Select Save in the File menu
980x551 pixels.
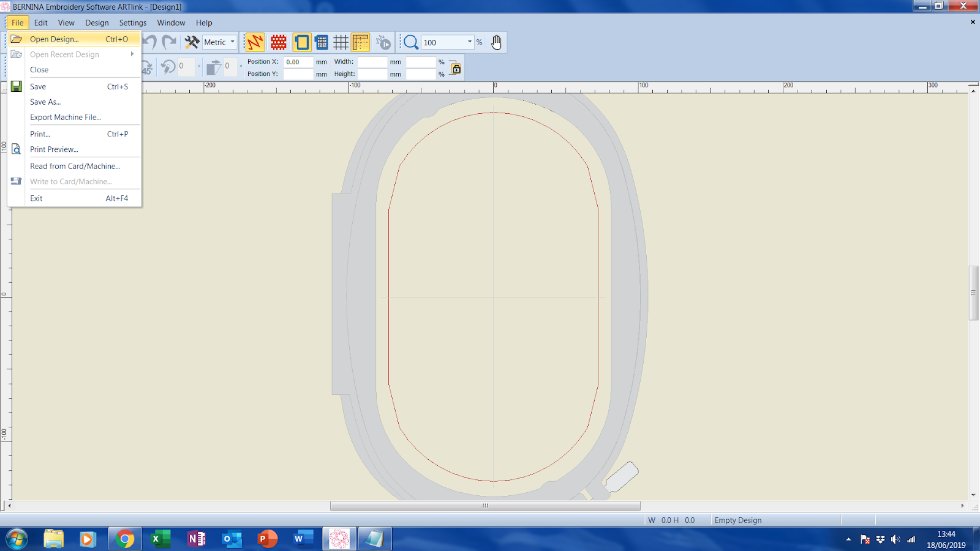click(x=74, y=86)
